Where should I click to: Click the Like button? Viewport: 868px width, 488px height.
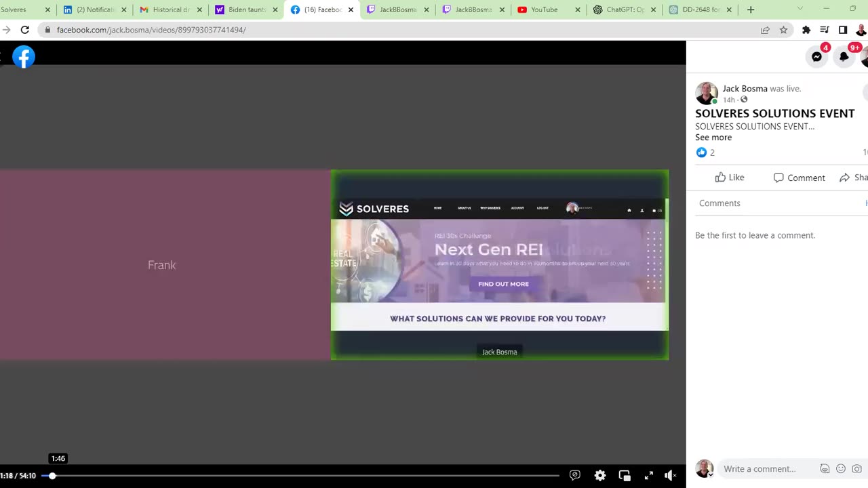[730, 178]
